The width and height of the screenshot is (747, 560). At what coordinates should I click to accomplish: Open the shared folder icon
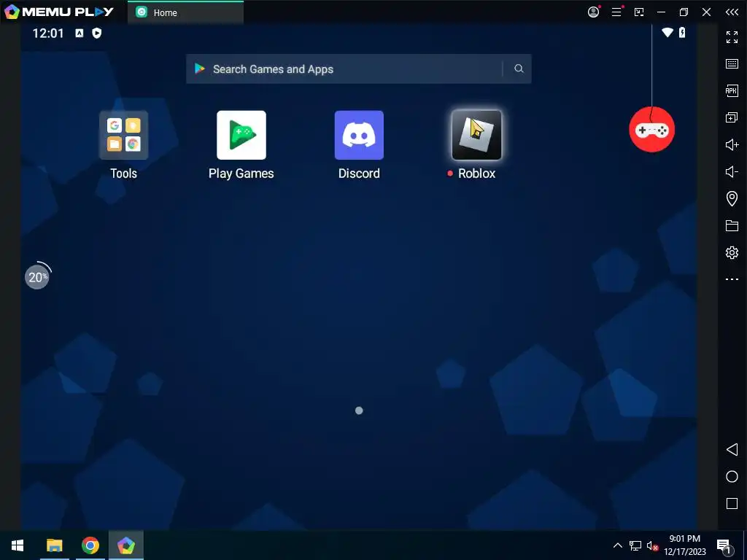tap(732, 225)
